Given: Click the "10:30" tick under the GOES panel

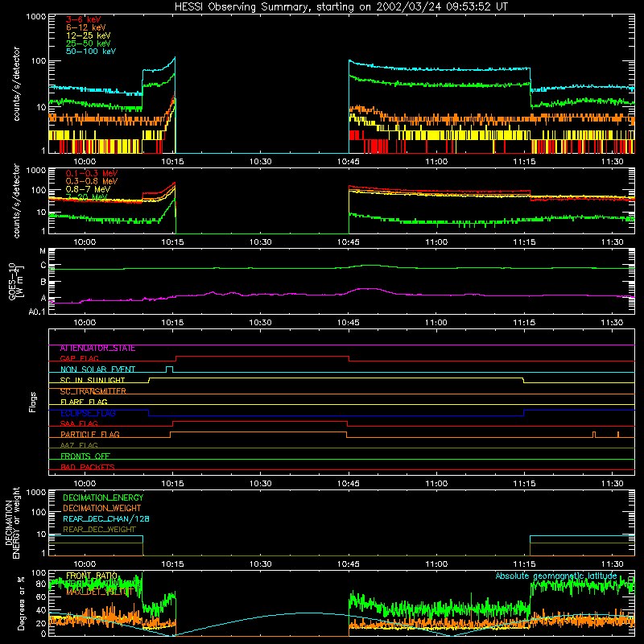Looking at the screenshot, I should pos(260,323).
